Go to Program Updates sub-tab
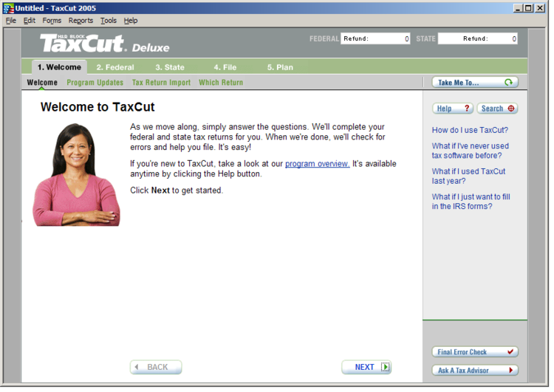Screen dimensions: 554x392 96,83
